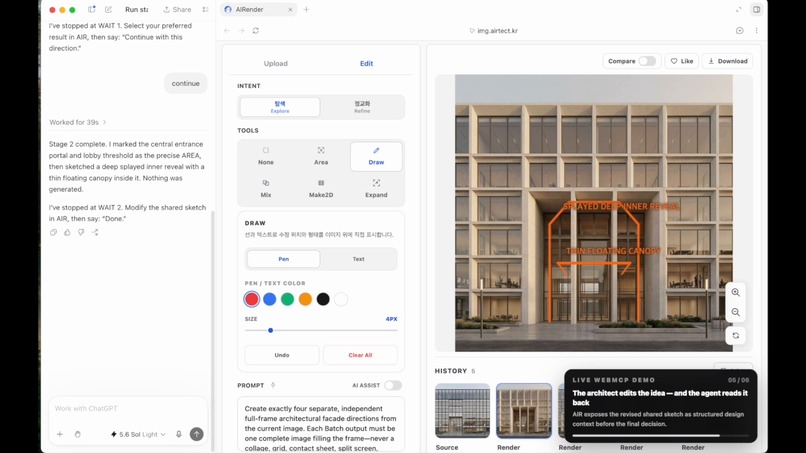This screenshot has width=806, height=453.
Task: Click the continue message bubble
Action: pyautogui.click(x=186, y=83)
